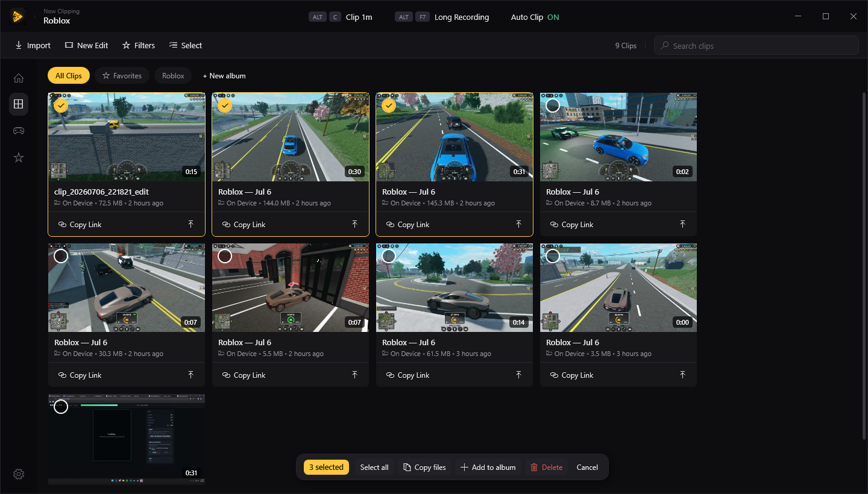
Task: Click the Search clips field
Action: (x=756, y=45)
